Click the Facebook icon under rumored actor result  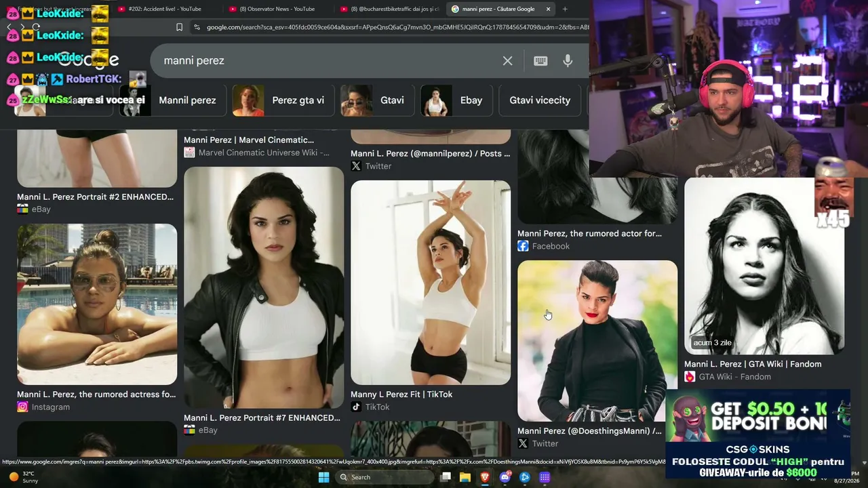coord(523,246)
